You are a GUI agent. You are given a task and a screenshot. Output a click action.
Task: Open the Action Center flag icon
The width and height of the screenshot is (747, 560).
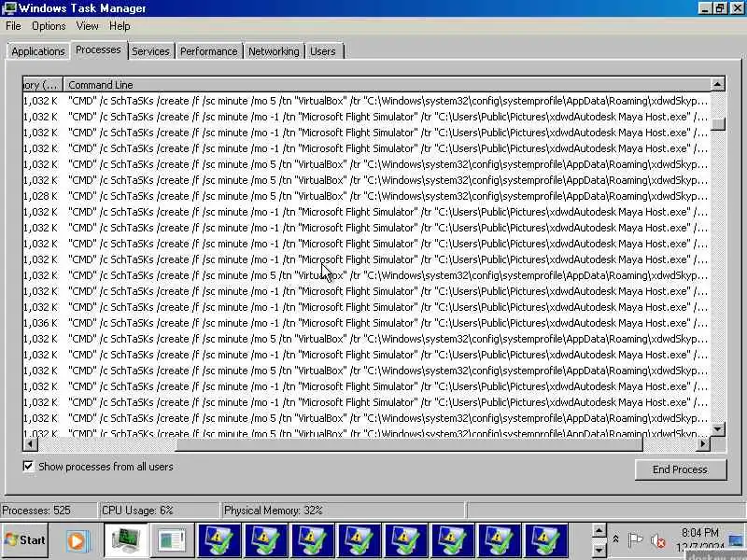635,540
